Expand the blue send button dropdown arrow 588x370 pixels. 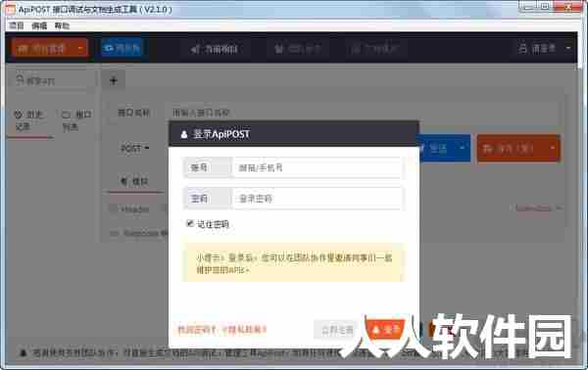point(463,149)
